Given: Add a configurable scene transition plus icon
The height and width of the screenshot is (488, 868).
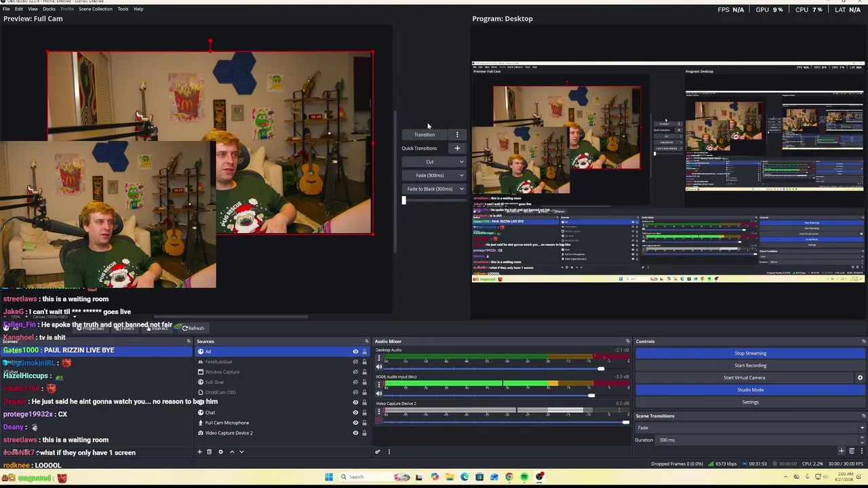Looking at the screenshot, I should (x=842, y=451).
